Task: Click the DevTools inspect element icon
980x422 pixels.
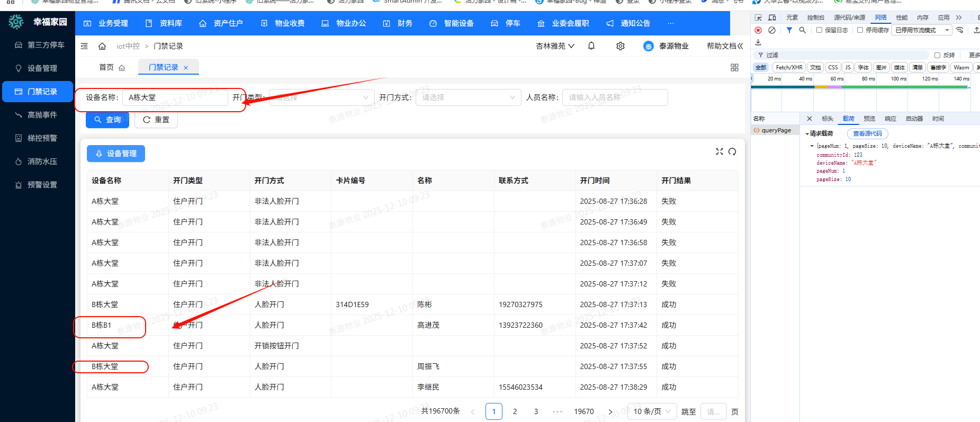Action: pyautogui.click(x=758, y=17)
